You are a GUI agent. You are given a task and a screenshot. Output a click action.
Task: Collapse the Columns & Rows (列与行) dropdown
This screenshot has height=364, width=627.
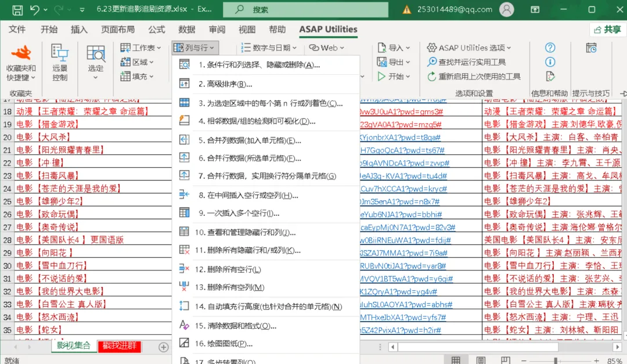point(194,48)
